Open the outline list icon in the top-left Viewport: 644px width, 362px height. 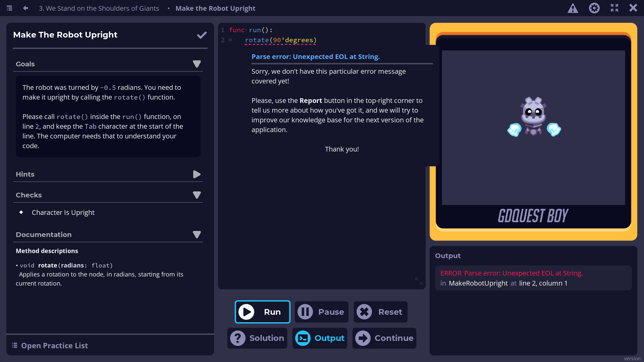coord(9,8)
